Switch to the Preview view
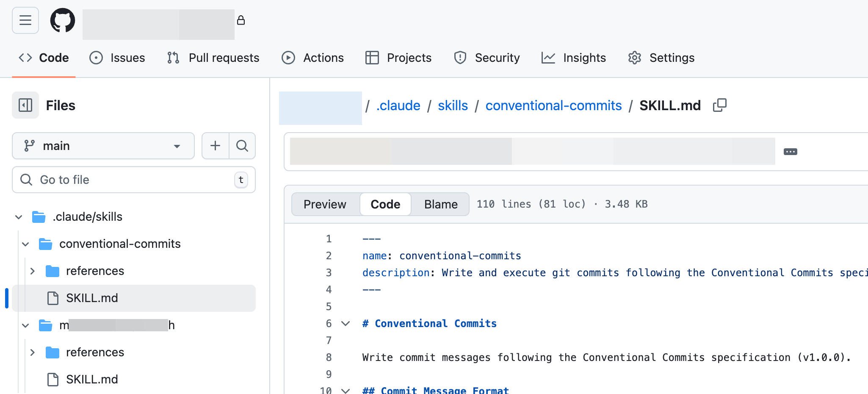 point(325,204)
